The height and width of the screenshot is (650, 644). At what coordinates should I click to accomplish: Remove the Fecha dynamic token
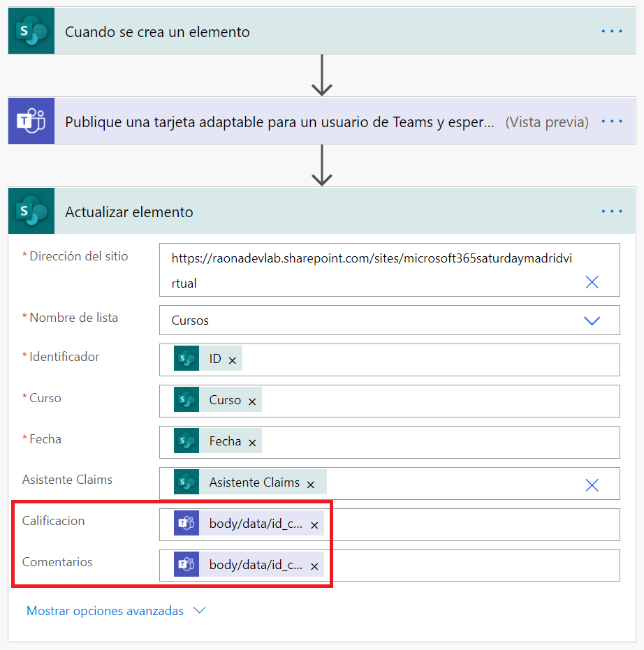coord(252,443)
